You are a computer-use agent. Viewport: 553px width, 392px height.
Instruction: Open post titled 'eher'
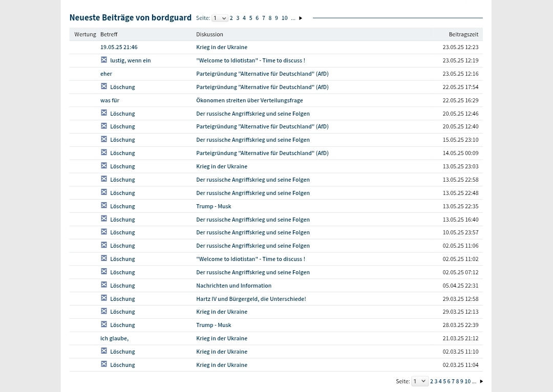click(x=106, y=74)
